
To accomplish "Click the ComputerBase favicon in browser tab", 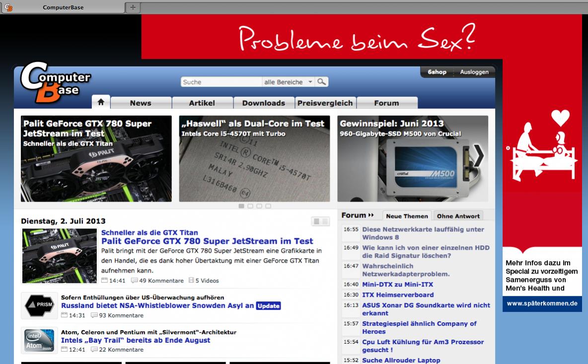I will tap(8, 7).
